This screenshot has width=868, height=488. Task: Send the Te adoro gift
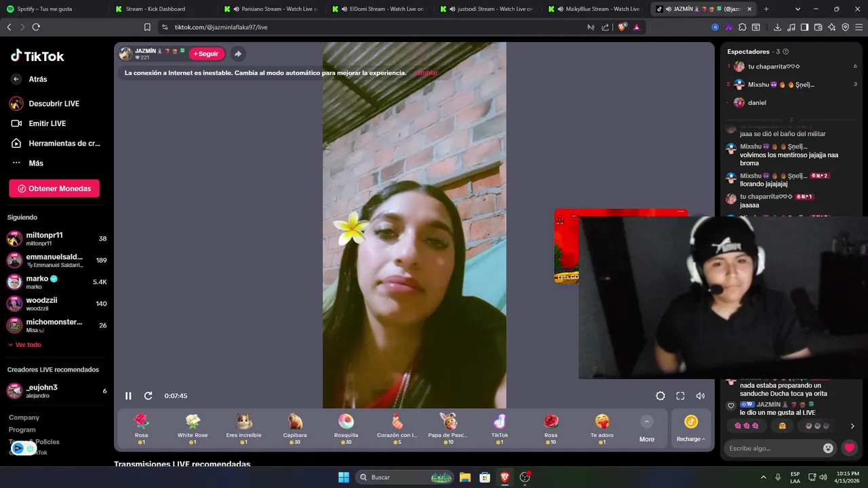pos(602,429)
